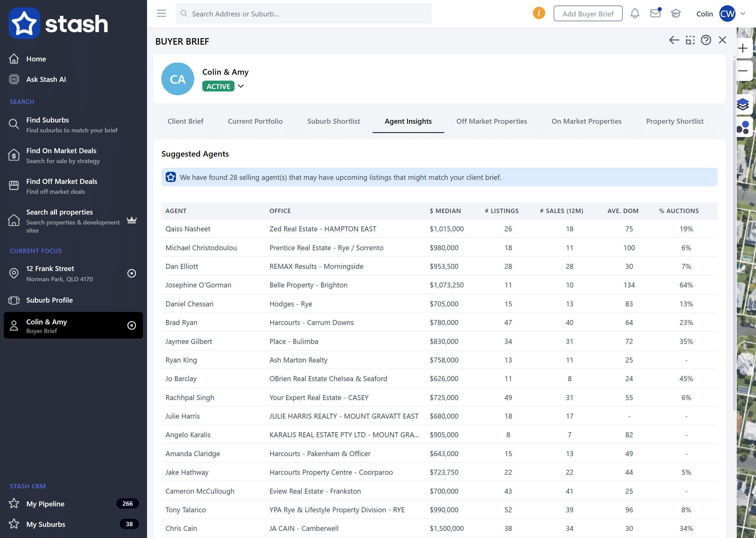The width and height of the screenshot is (756, 538).
Task: Remove 12 Frank Street from focus
Action: click(x=132, y=273)
